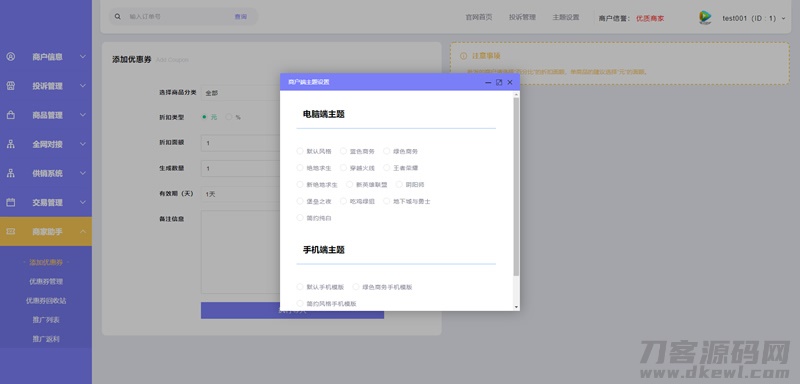Select the 阴阳师 theme radio

tap(399, 184)
